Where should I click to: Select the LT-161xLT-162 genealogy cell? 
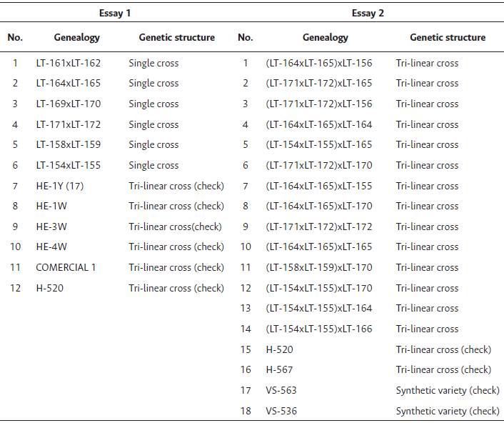(x=69, y=63)
